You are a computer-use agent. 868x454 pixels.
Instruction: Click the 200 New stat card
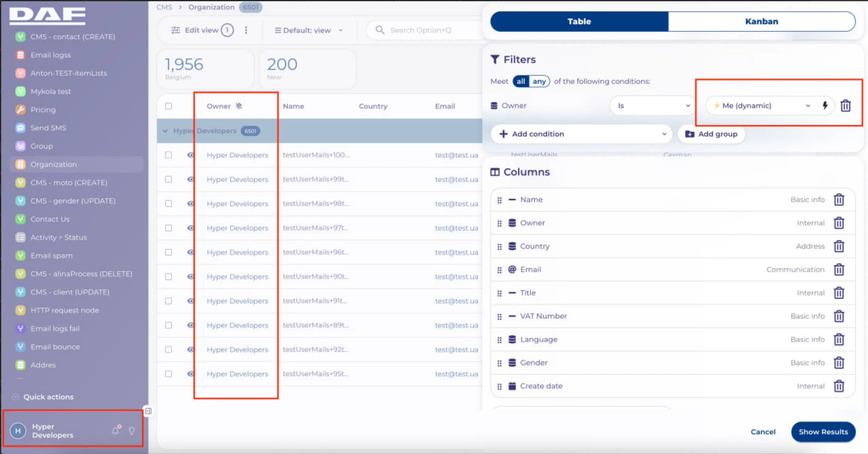point(307,69)
